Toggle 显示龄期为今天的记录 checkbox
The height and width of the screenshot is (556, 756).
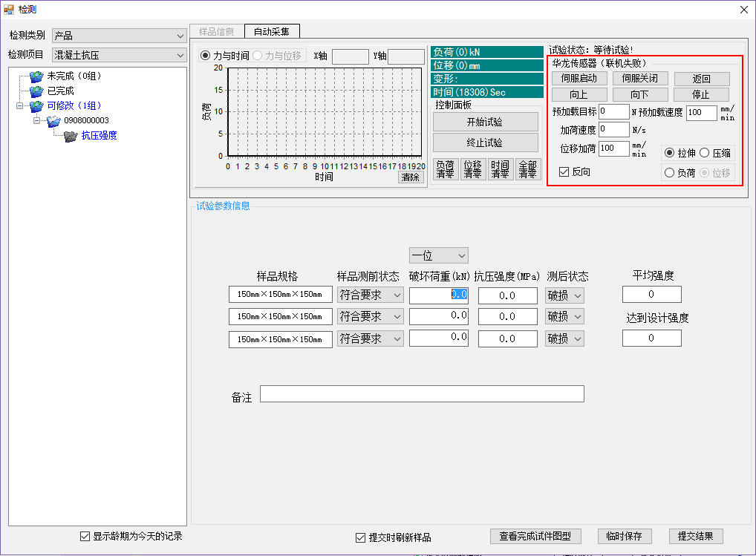[x=85, y=536]
